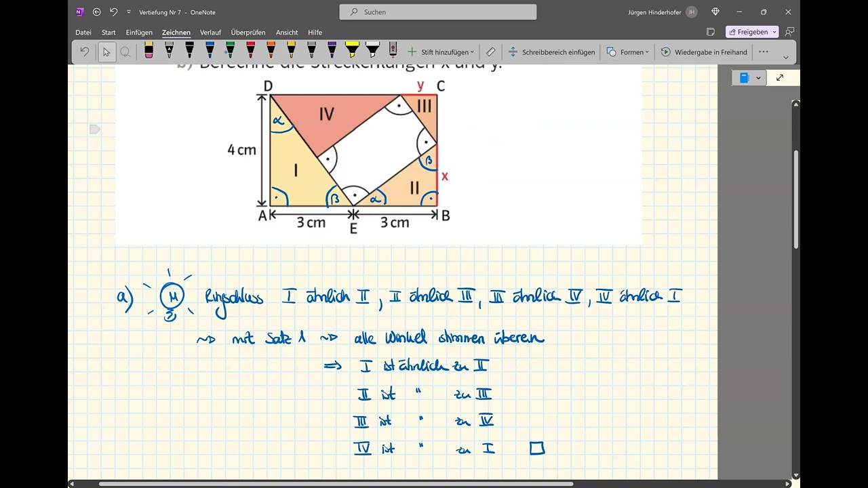Activate the laser pointer pen tool
868x488 pixels.
(393, 51)
